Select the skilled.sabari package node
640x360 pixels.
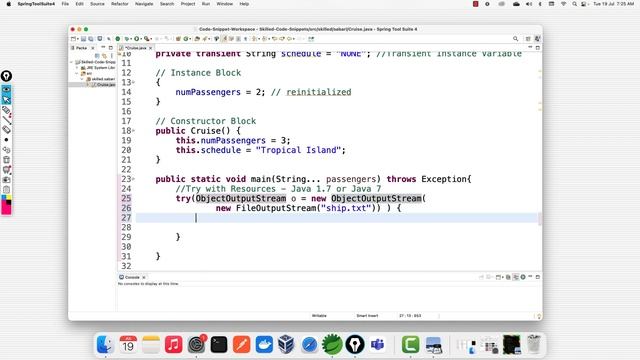100,79
